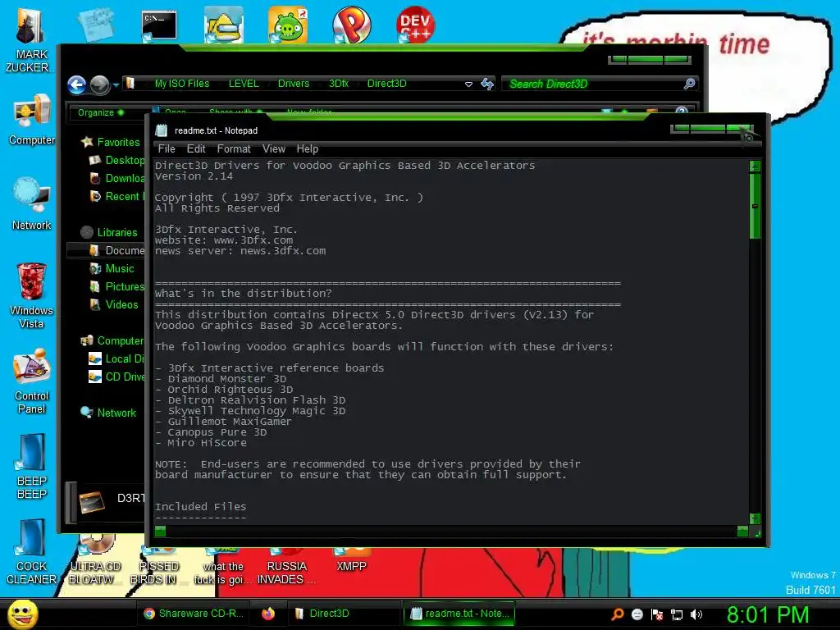The image size is (840, 630).
Task: Select Libraries in navigation pane
Action: coord(109,232)
